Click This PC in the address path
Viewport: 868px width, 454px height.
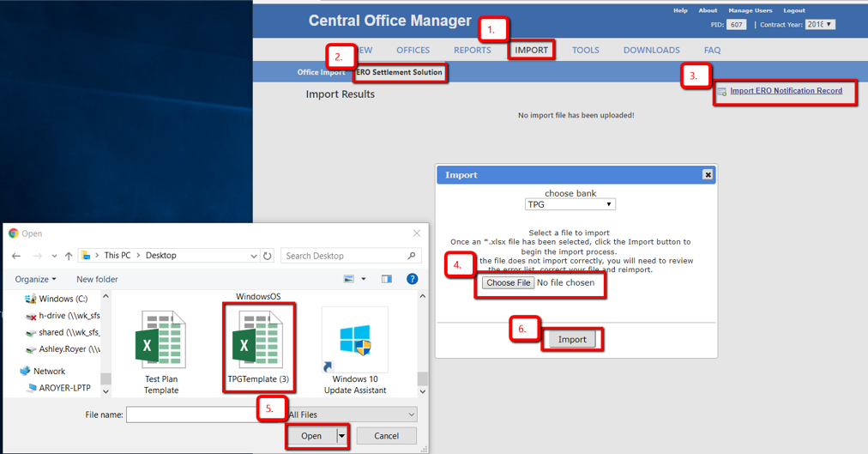tap(118, 255)
